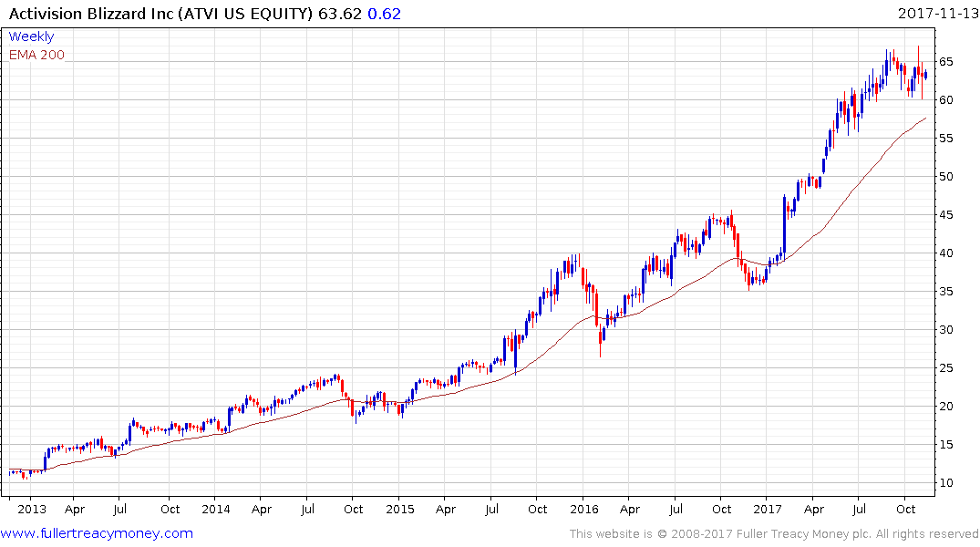Viewport: 980px width, 547px height.
Task: Click the 10 price axis label
Action: coord(945,483)
